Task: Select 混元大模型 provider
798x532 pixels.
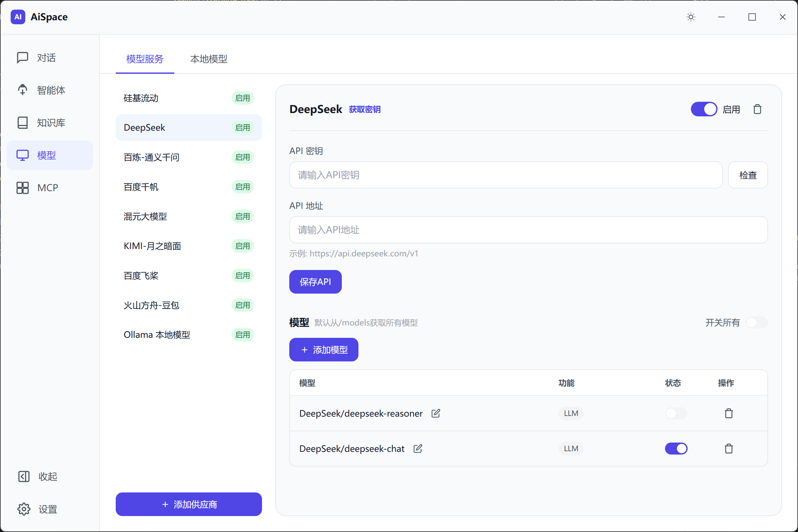Action: (189, 216)
